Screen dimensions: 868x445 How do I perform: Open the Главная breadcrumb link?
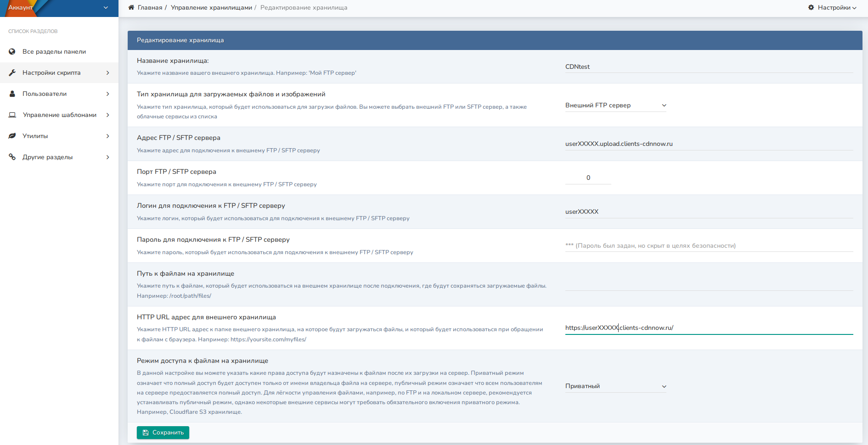151,8
